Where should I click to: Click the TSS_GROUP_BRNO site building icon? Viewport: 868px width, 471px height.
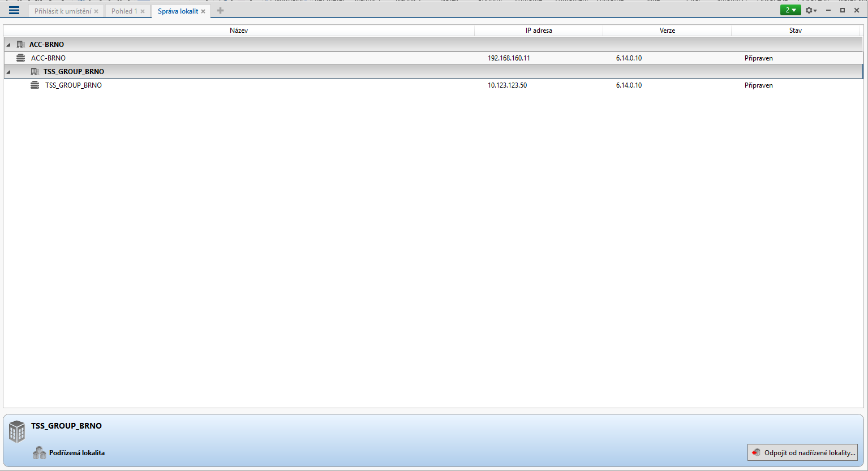35,72
